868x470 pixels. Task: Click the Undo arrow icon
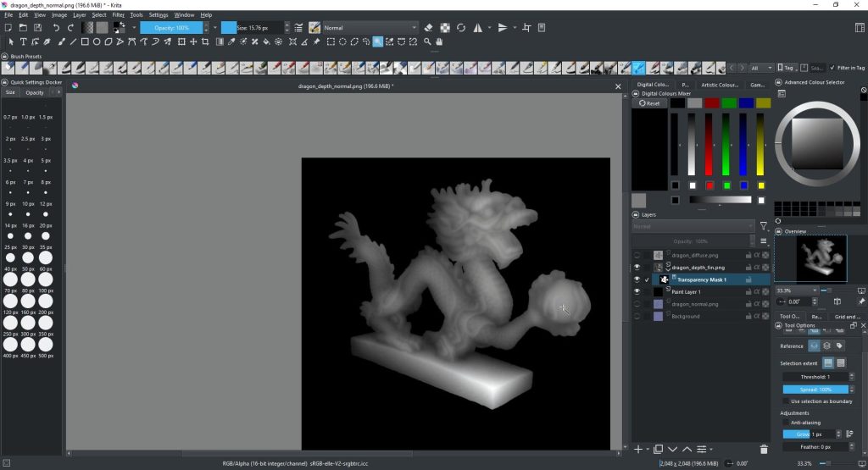tap(57, 27)
